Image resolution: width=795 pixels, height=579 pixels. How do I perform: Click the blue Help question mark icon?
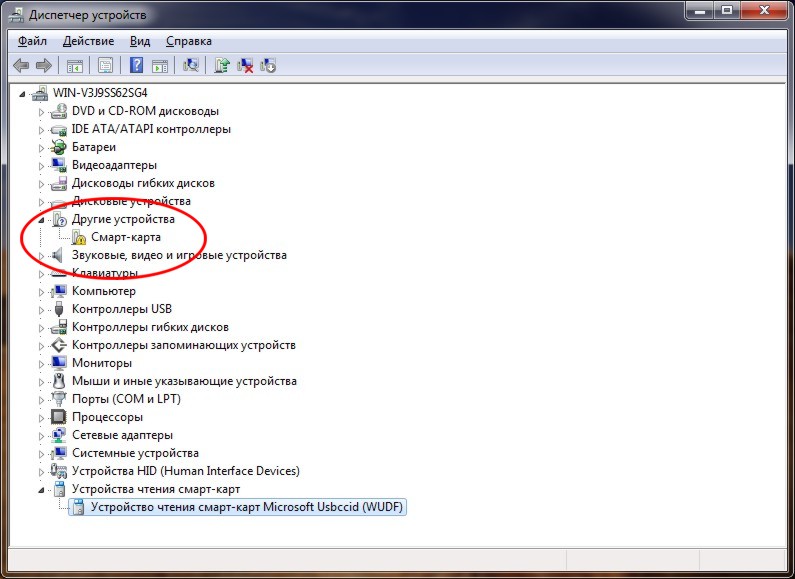click(x=137, y=66)
